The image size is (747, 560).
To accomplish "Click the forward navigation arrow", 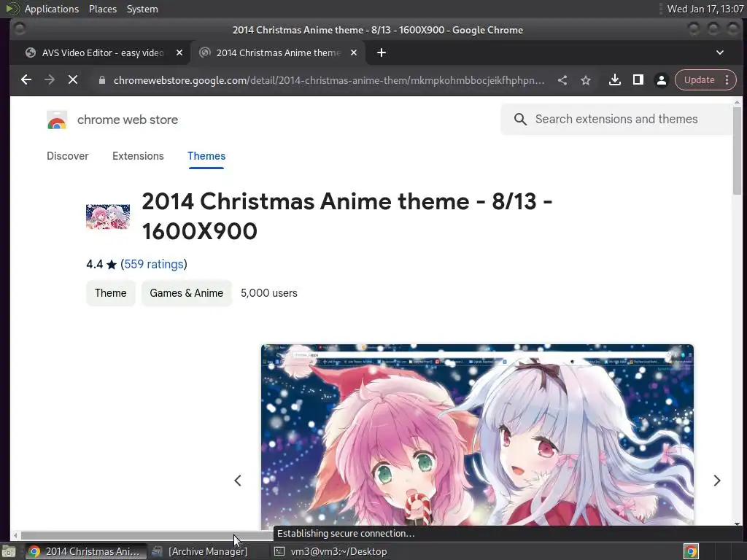I will tap(50, 80).
